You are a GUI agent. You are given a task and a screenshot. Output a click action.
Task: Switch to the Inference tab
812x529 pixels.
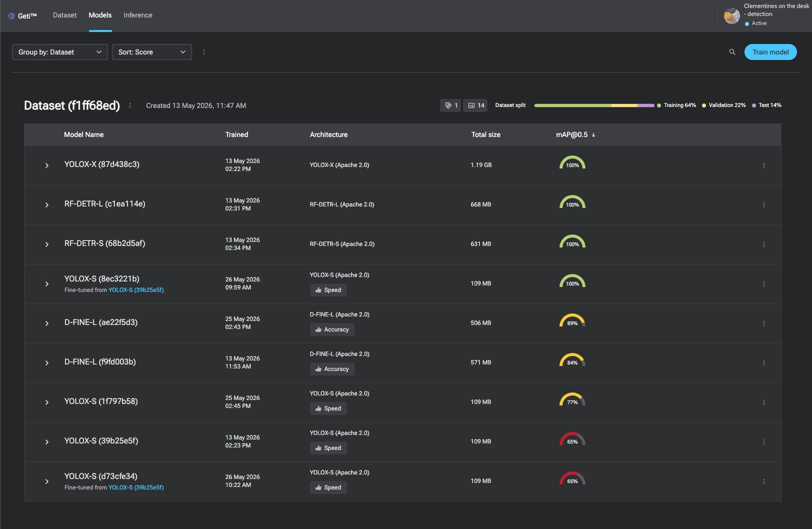[138, 15]
